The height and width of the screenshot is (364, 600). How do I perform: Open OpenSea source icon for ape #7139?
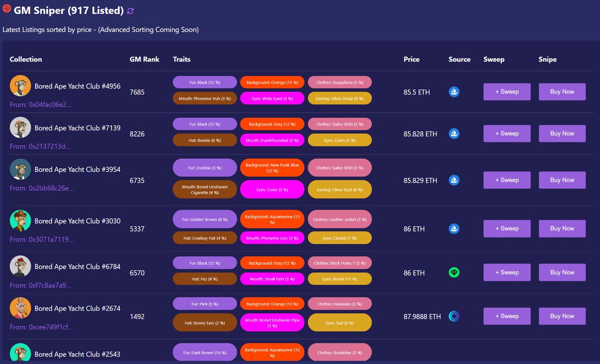tap(454, 133)
